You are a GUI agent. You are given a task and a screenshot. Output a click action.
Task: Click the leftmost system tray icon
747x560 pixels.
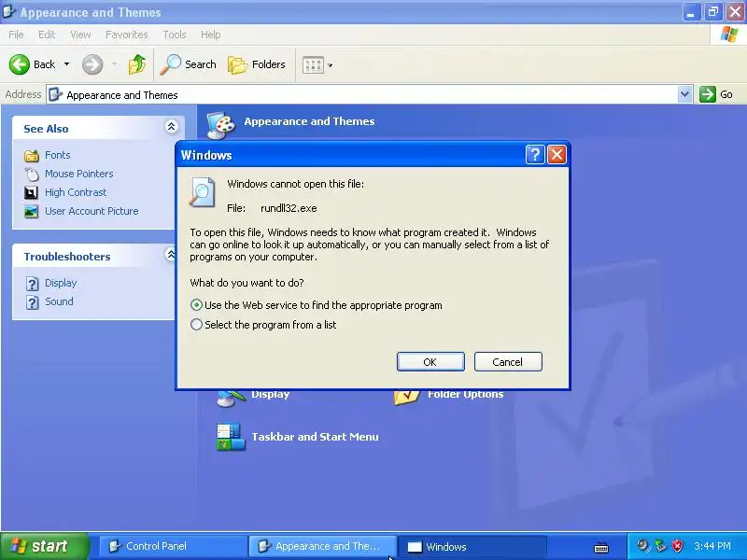pyautogui.click(x=643, y=546)
